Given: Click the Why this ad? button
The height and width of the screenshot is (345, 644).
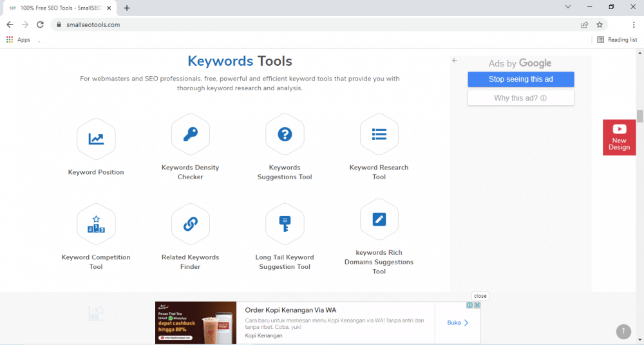Looking at the screenshot, I should click(x=520, y=98).
